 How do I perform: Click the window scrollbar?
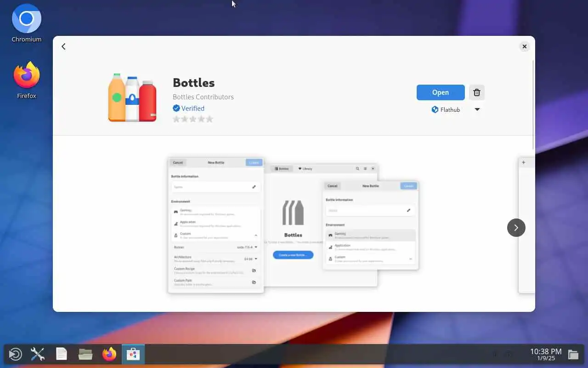[x=533, y=104]
